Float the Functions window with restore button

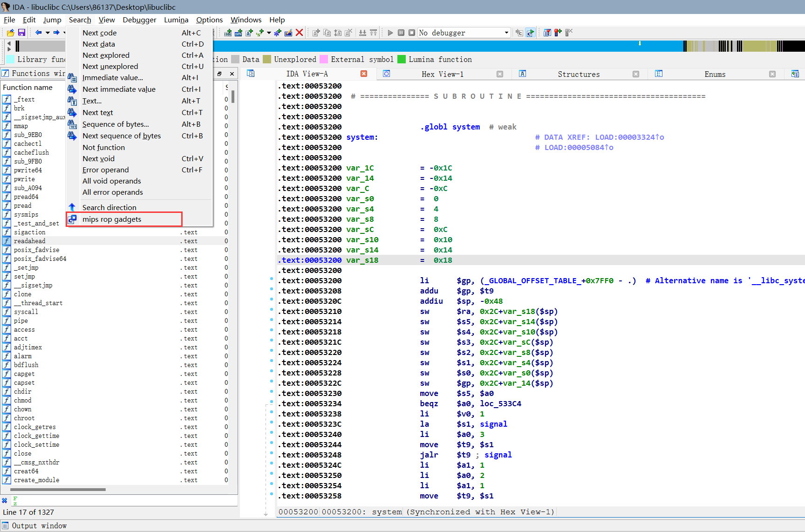coord(219,74)
